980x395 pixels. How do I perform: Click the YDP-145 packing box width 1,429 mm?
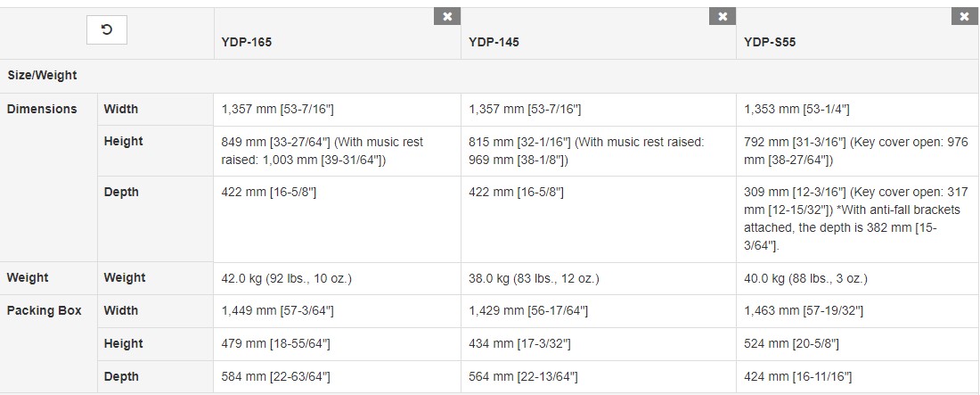tap(528, 311)
